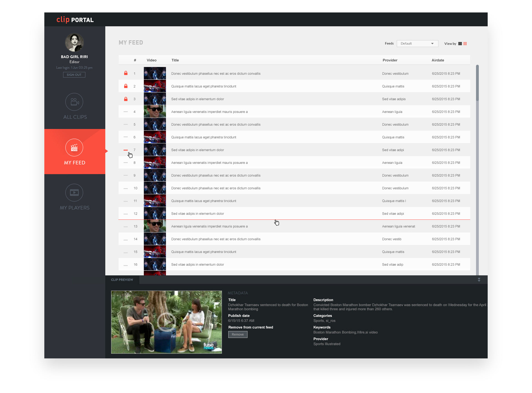Sort by Airdate column header
Image resolution: width=532 pixels, height=393 pixels.
coord(438,60)
